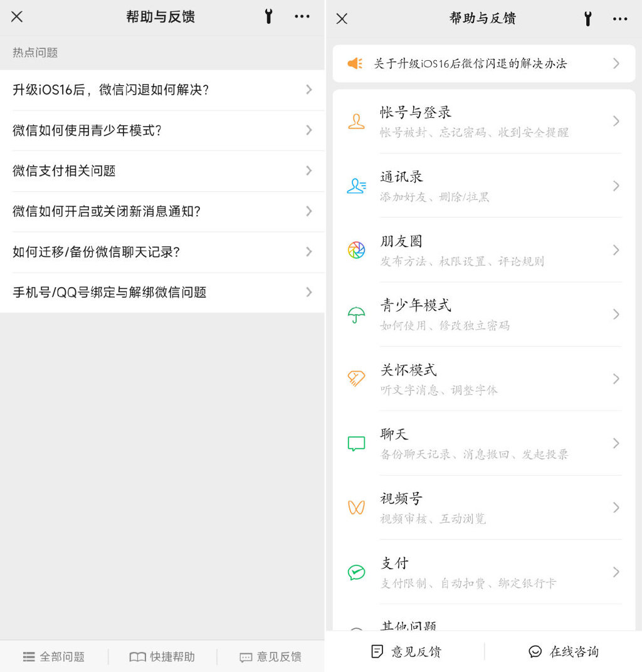
Task: Expand the 通讯录 row chevron arrow
Action: click(616, 186)
